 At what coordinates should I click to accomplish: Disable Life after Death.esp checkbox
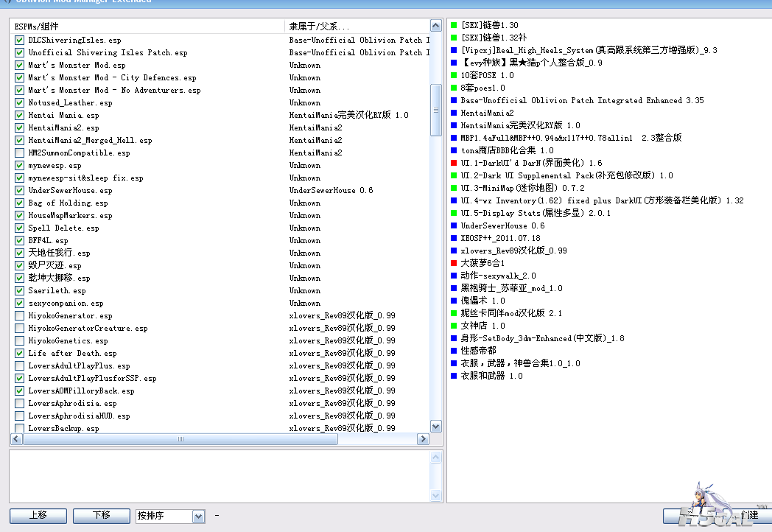pyautogui.click(x=20, y=353)
